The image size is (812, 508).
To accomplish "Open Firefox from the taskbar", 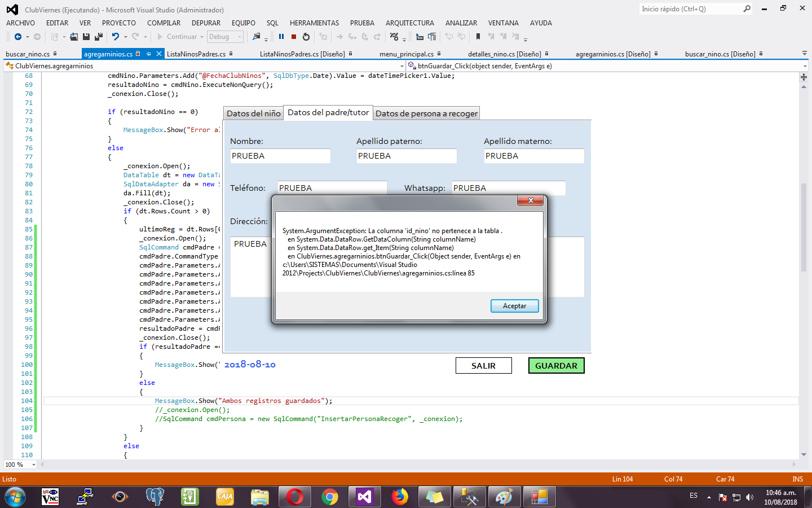I will pyautogui.click(x=400, y=497).
